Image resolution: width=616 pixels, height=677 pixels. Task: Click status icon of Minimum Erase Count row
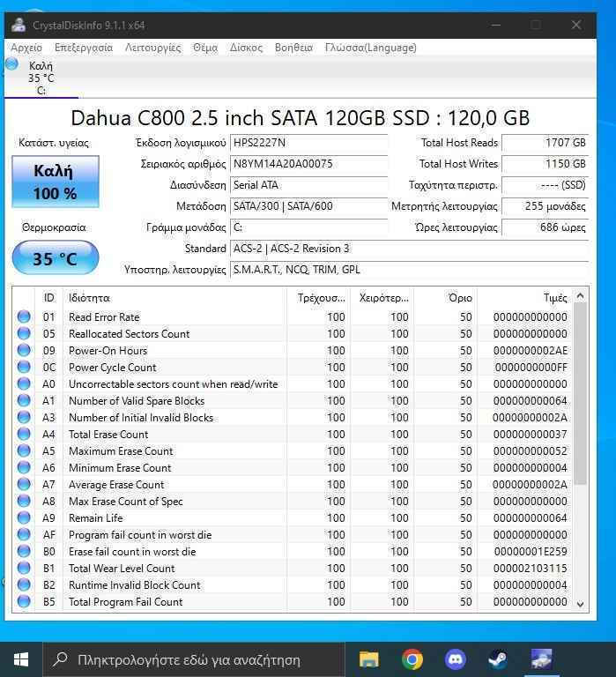click(24, 467)
